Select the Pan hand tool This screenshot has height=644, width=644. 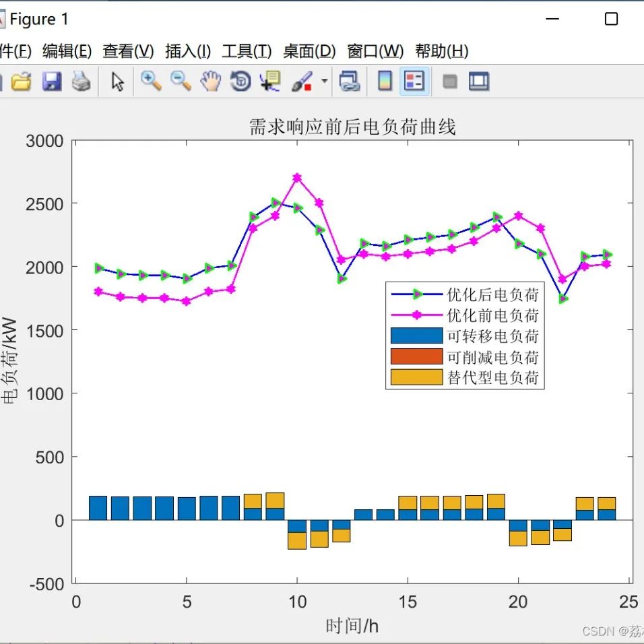pos(210,81)
